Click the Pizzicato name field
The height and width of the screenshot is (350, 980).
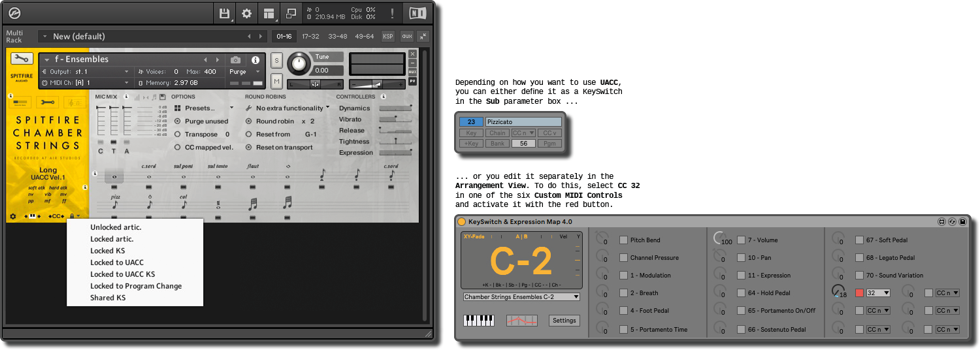(523, 122)
